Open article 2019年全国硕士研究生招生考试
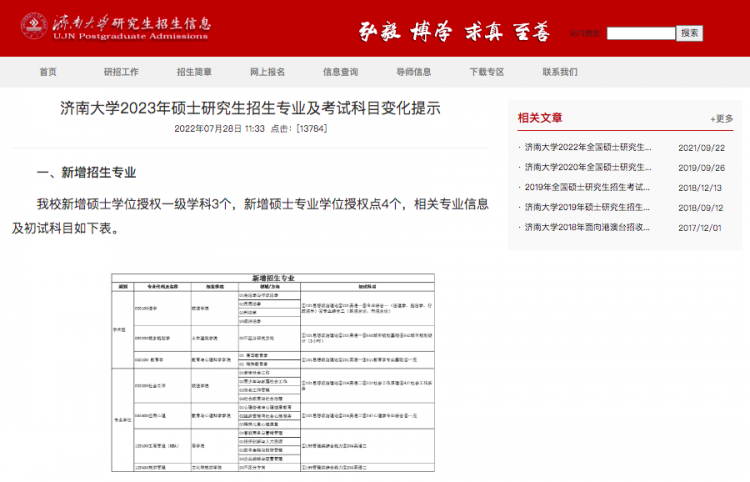The width and height of the screenshot is (750, 482). coord(587,187)
